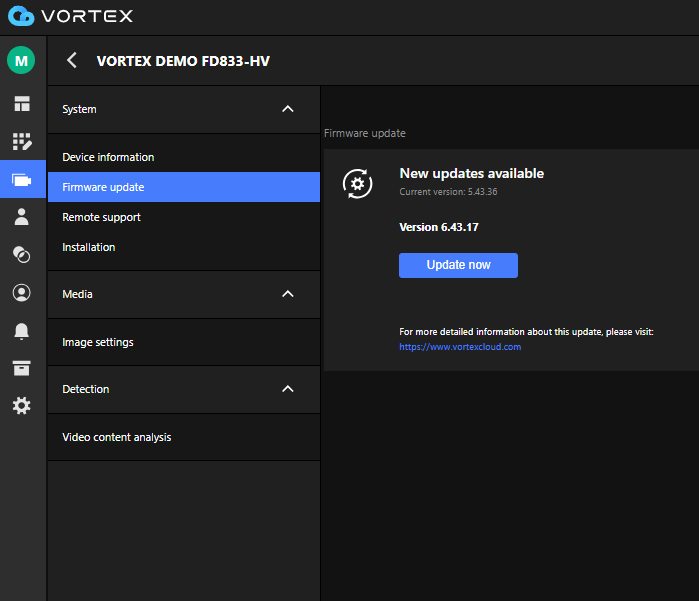
Task: Click the 'Current version: 5.43.36' text
Action: tap(448, 192)
